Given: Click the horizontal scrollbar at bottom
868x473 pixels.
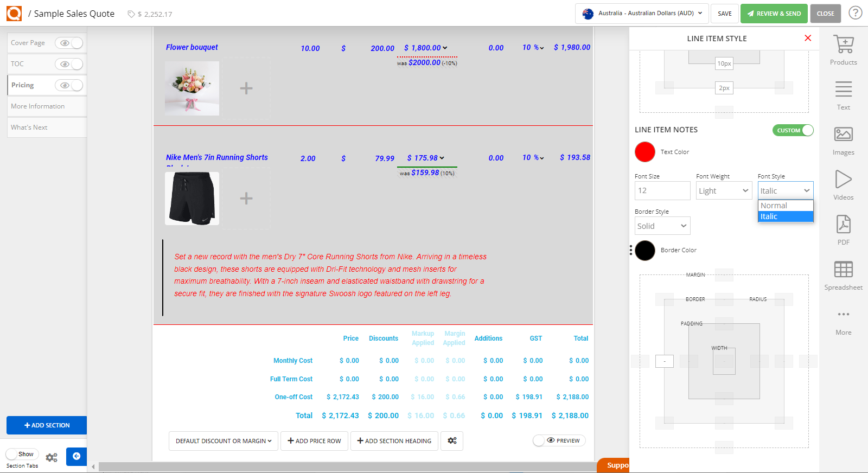Looking at the screenshot, I should pyautogui.click(x=347, y=467).
